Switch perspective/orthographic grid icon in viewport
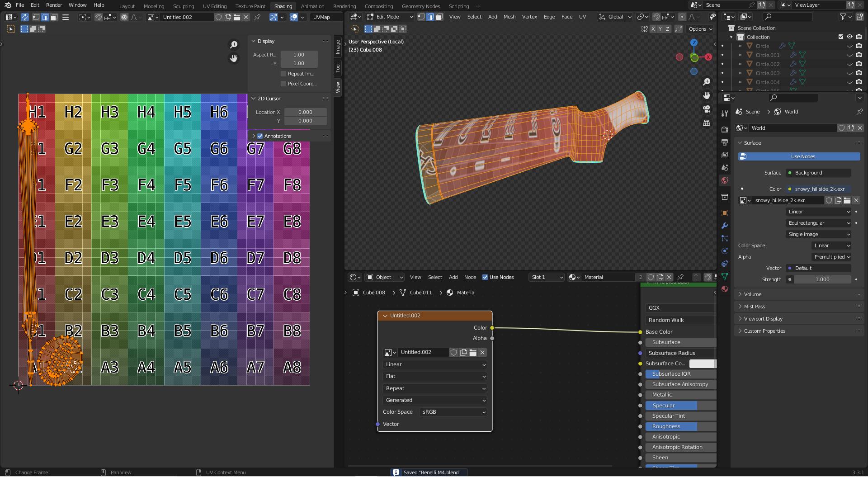The image size is (868, 477). [x=707, y=123]
